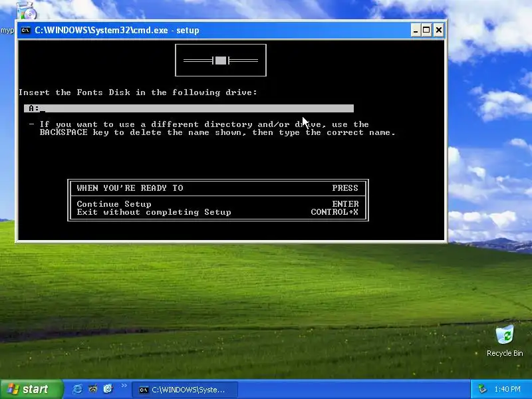The height and width of the screenshot is (399, 532).
Task: Minimize the cmd.exe setup window
Action: coord(416,30)
